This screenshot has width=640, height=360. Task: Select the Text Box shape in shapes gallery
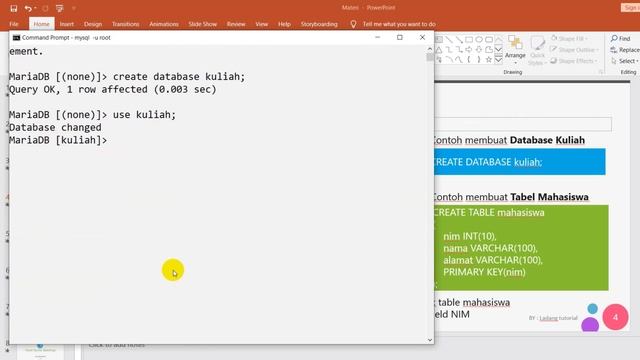tap(439, 40)
